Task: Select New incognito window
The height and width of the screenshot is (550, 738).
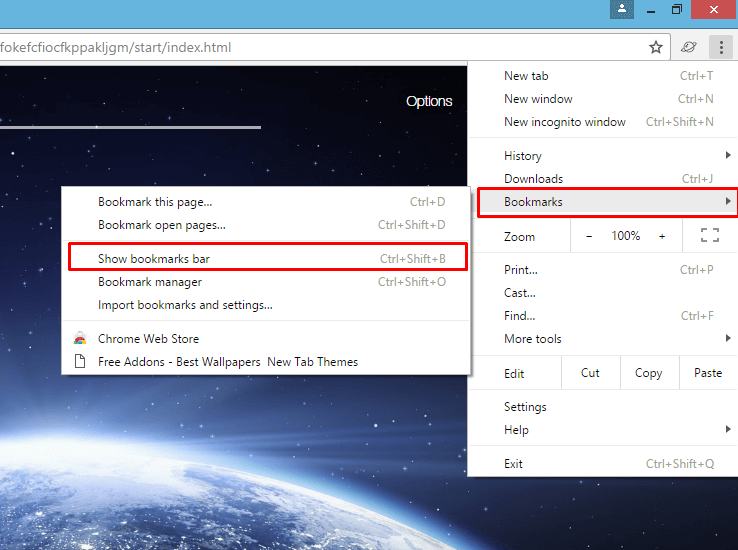Action: 565,122
